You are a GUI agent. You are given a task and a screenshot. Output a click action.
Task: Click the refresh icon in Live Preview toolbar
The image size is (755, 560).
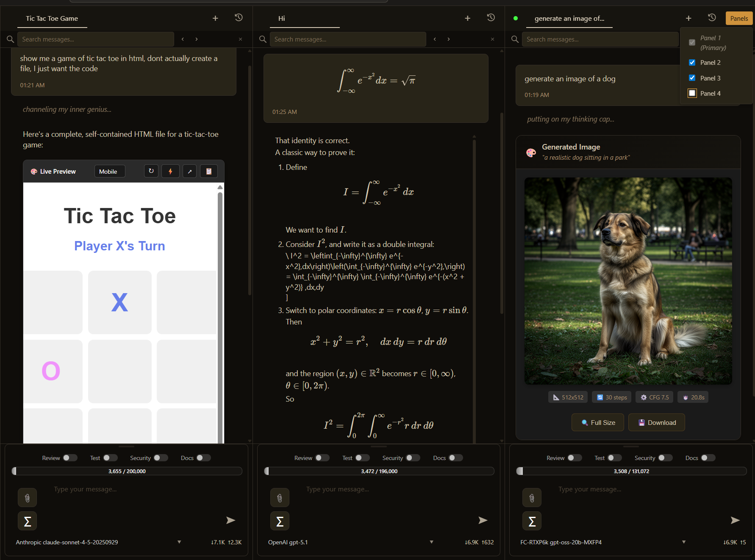[x=151, y=171]
